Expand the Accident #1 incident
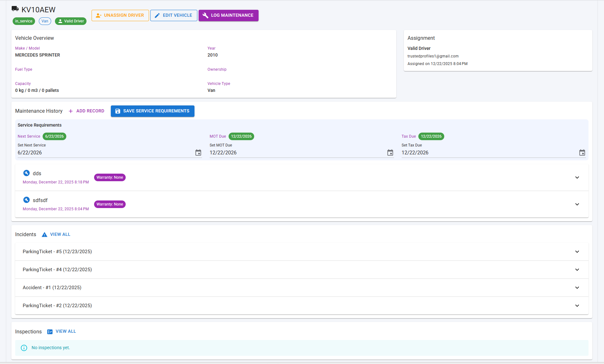 click(x=577, y=288)
